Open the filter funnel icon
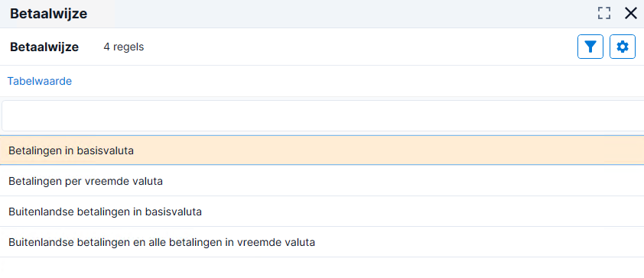644x278 pixels. coord(590,47)
